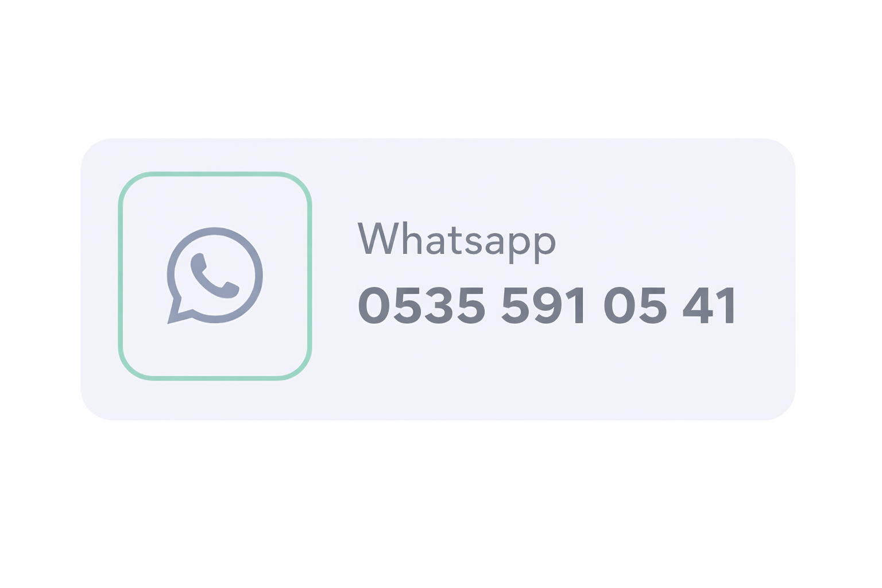
Task: Select the green-bordered WhatsApp icon box
Action: coord(215,276)
